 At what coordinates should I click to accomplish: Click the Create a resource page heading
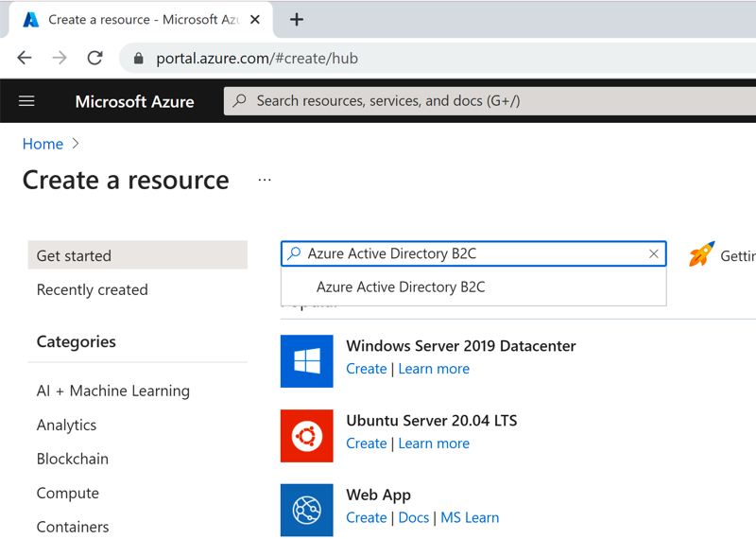click(126, 180)
